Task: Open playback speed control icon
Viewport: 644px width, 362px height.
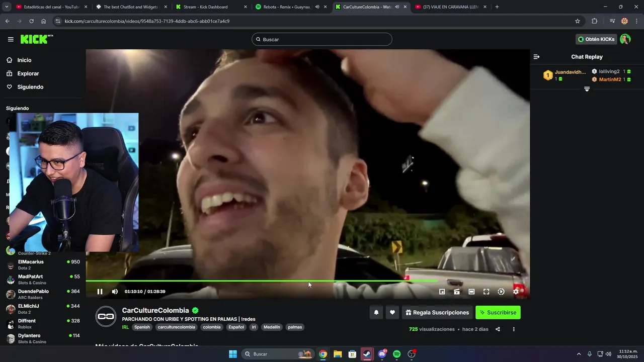Action: 501,292
